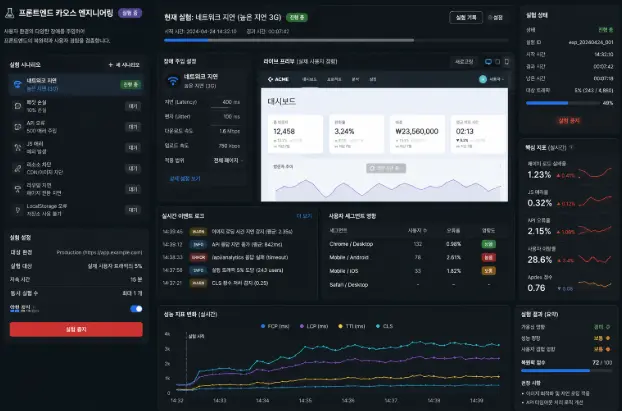Open the user avatar dropdown in ACME preview
The height and width of the screenshot is (411, 622).
point(491,79)
